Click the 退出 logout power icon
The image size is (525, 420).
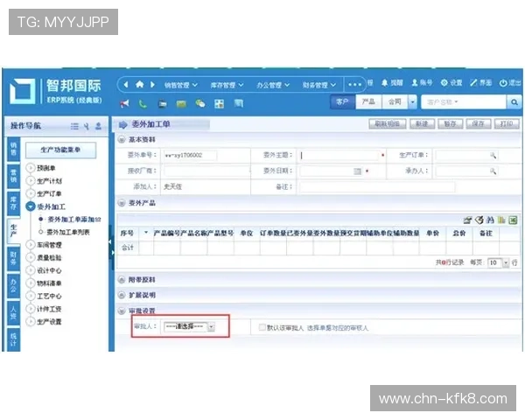[x=503, y=83]
